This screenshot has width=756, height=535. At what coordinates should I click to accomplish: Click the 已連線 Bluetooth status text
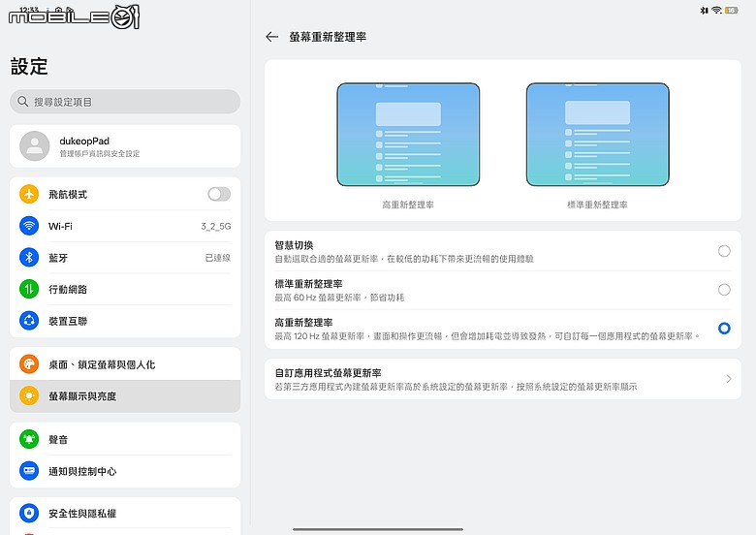[x=218, y=258]
